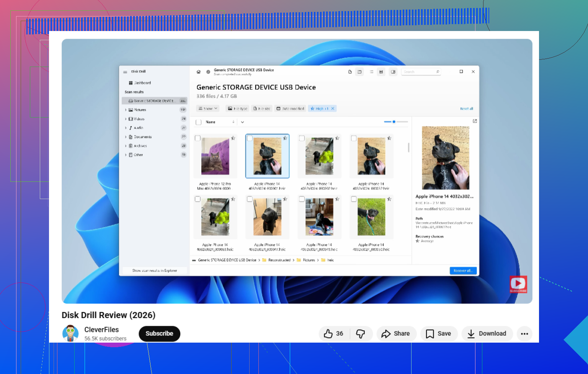Image resolution: width=588 pixels, height=374 pixels.
Task: Share the video
Action: [396, 334]
